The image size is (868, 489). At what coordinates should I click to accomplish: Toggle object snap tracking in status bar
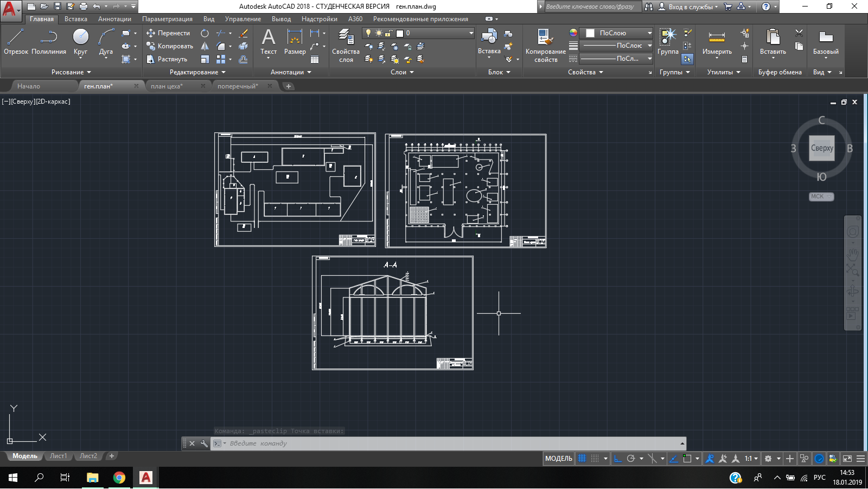674,459
